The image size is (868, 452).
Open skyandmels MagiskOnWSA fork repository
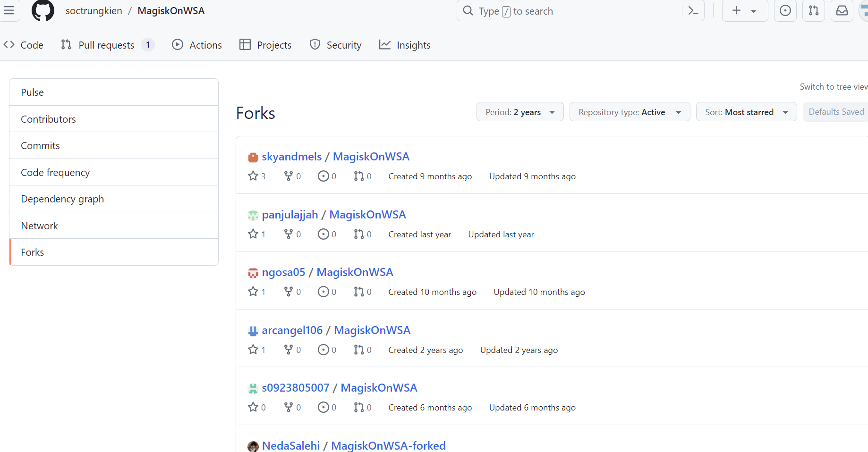(371, 157)
